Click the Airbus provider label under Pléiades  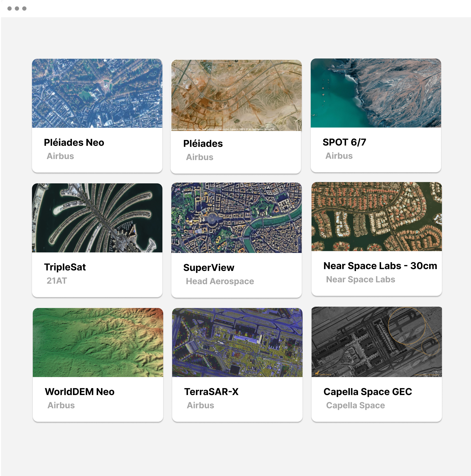coord(200,157)
